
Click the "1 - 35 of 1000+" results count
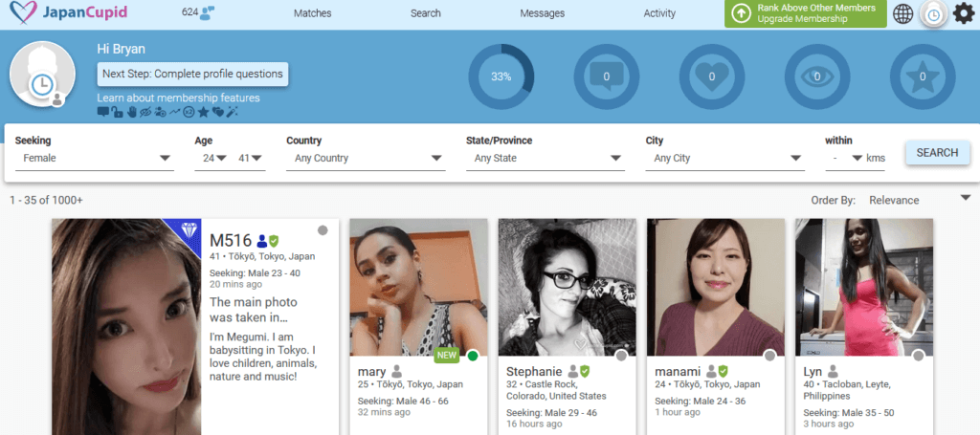(46, 200)
